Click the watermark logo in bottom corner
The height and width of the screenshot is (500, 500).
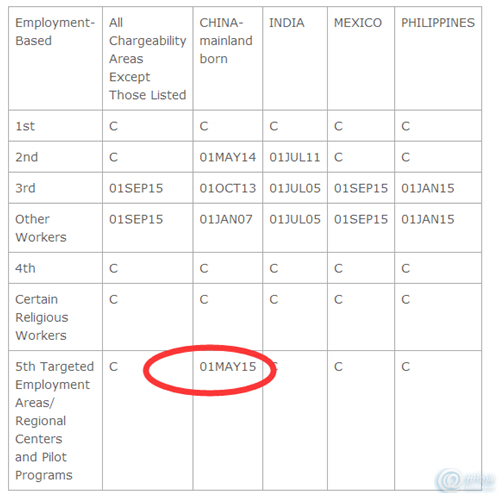pos(464,480)
